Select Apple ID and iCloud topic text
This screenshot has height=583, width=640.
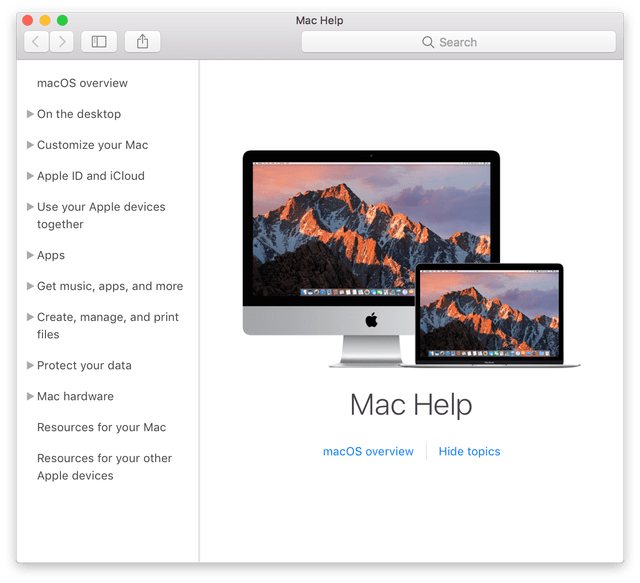91,176
